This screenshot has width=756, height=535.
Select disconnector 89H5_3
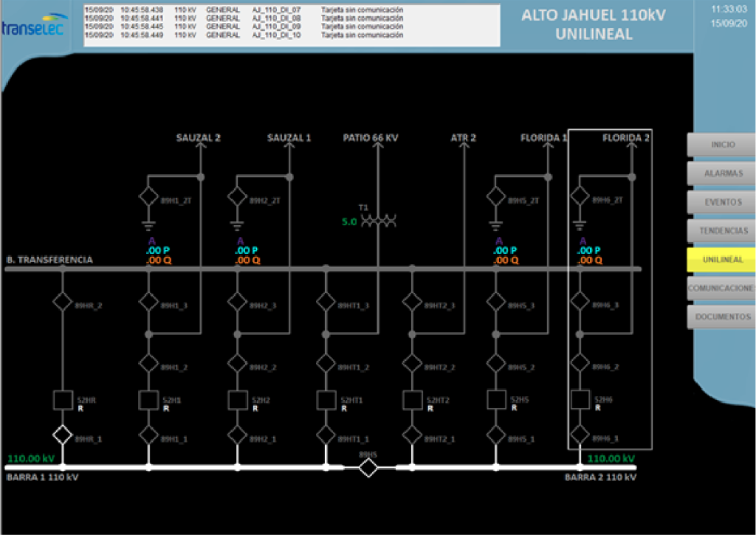click(495, 302)
